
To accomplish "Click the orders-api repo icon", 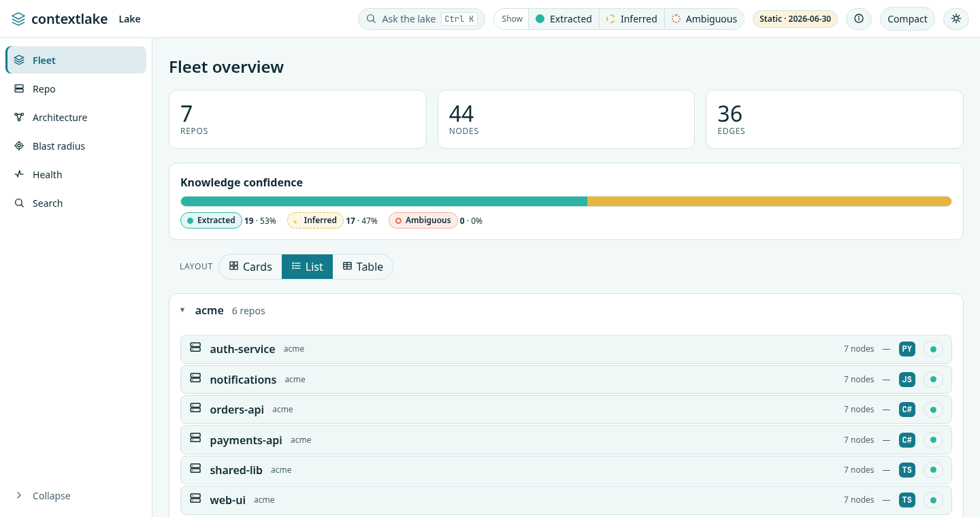I will point(195,408).
